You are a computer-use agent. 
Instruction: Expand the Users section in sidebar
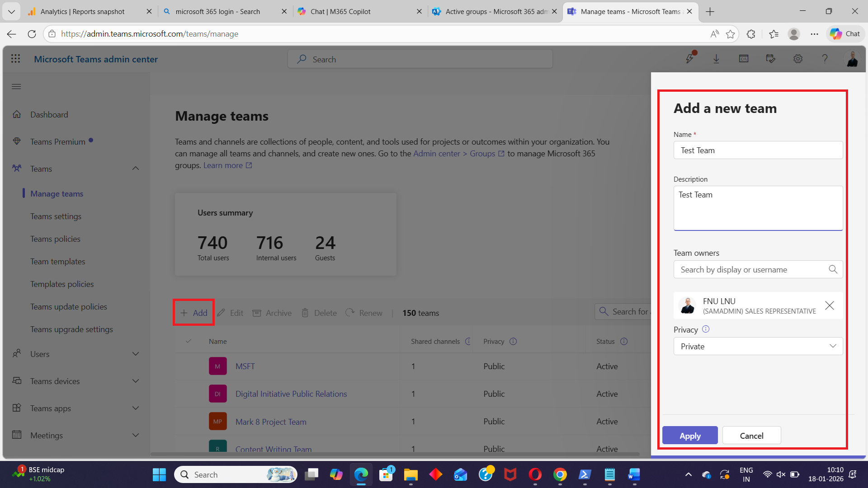coord(136,354)
